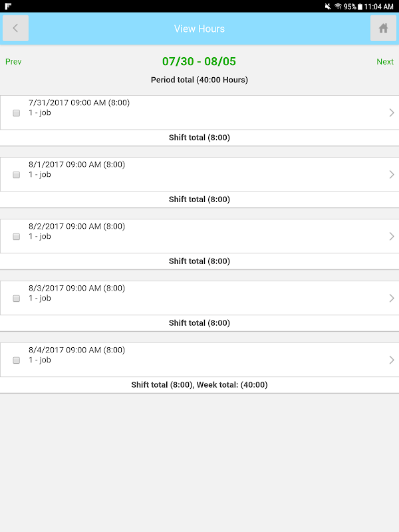
Task: Expand the 8/1/2017 shift chevron
Action: [x=392, y=175]
